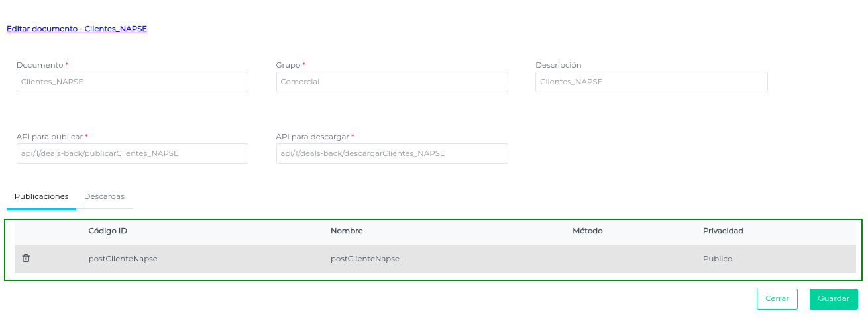868x325 pixels.
Task: Click the API para publicar input
Action: (132, 153)
